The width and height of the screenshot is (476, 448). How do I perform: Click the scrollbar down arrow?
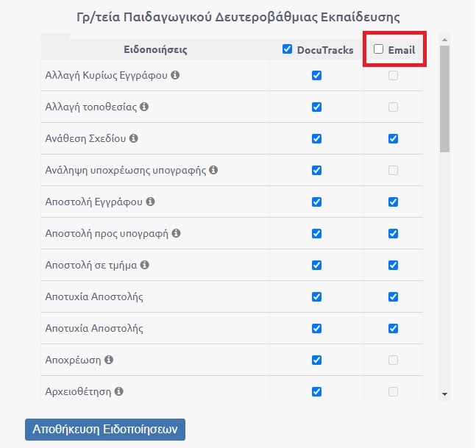[444, 394]
